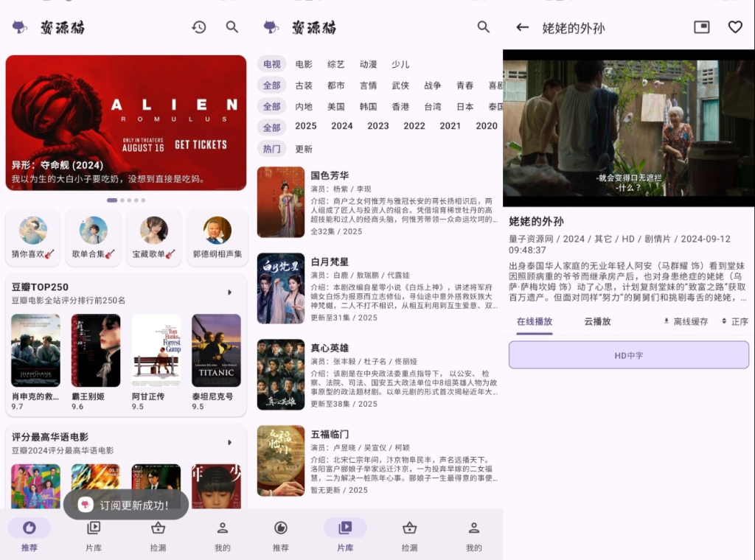Open 真心英雄 series entry
The width and height of the screenshot is (755, 560).
click(x=378, y=374)
